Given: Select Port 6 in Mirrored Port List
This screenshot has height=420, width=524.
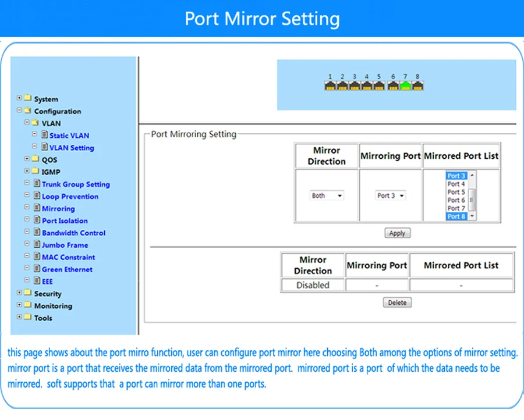Looking at the screenshot, I should (456, 200).
